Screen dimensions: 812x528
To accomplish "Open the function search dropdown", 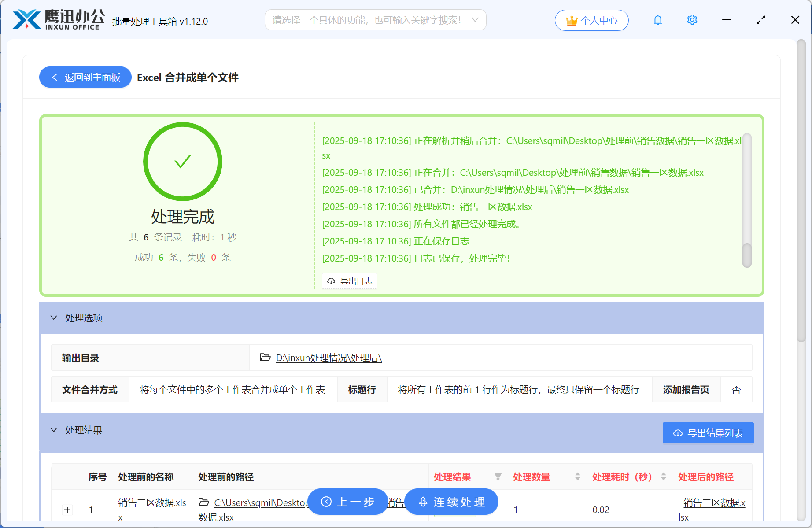I will [x=474, y=20].
